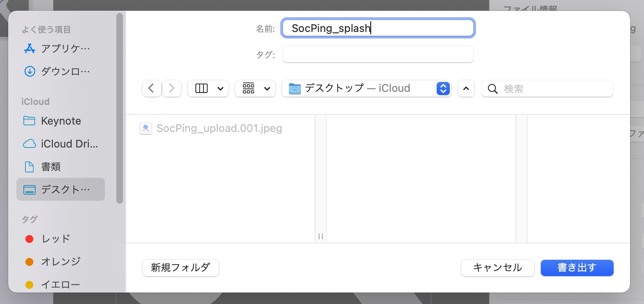Click into the タグ tags field
Screen dimensions: 644x304
(378, 54)
